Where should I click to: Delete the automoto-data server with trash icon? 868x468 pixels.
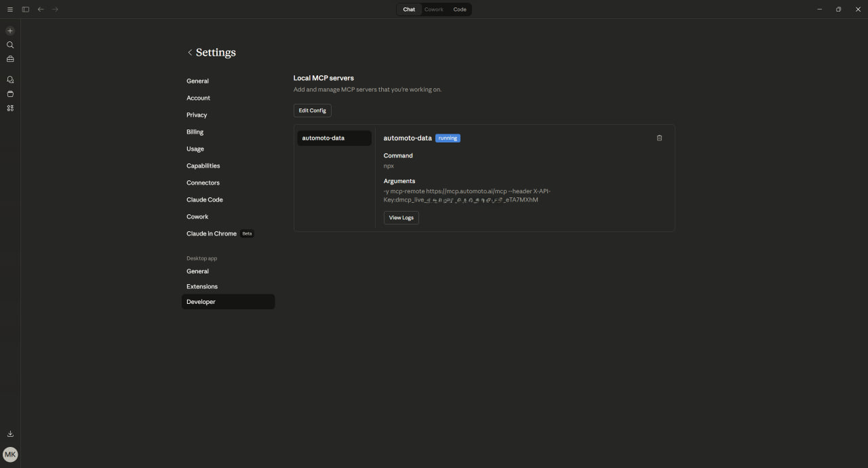tap(659, 138)
